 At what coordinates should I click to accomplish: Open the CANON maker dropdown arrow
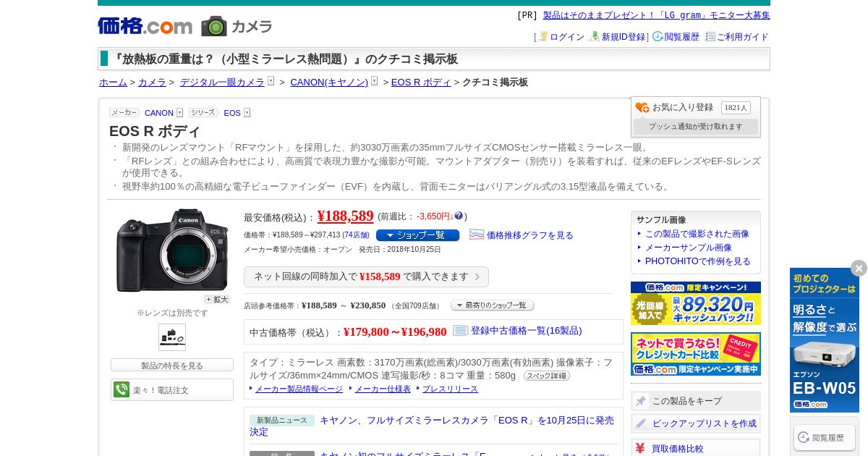pyautogui.click(x=179, y=113)
